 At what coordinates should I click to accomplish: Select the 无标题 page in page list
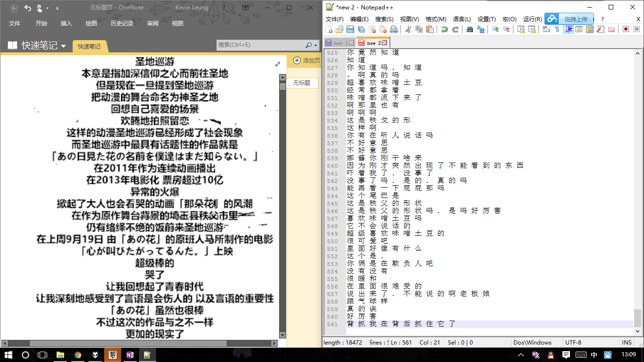[x=303, y=82]
